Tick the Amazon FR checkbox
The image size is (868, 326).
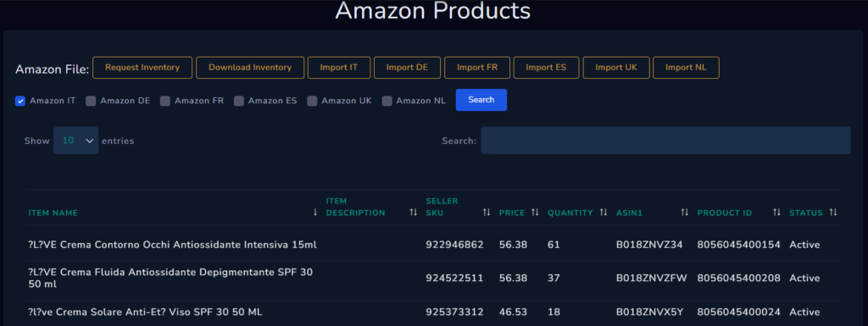click(x=165, y=101)
